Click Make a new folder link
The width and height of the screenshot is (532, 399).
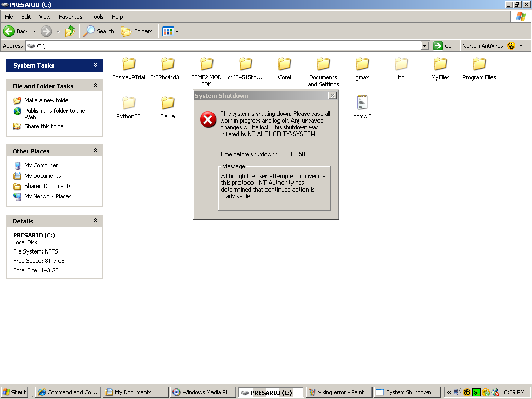(x=47, y=100)
